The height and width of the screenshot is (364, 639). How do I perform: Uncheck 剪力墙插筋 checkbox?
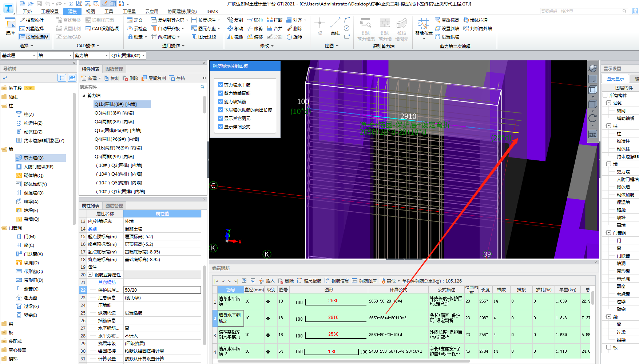221,101
